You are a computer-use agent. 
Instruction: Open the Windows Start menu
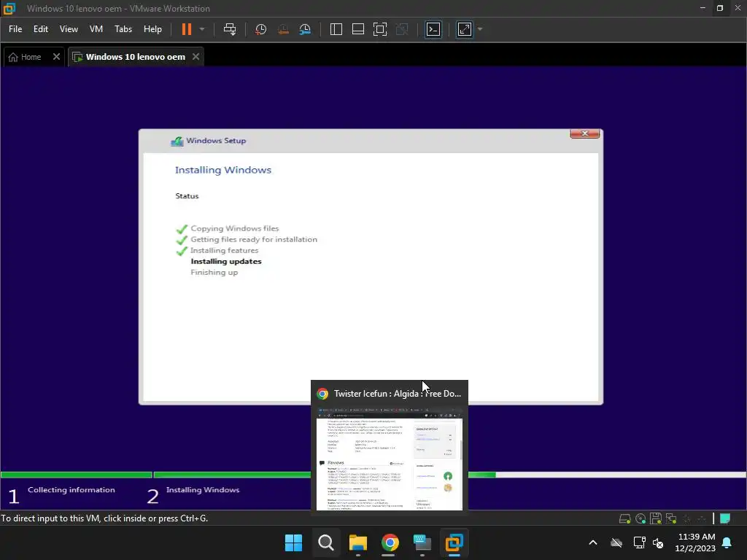[x=293, y=542]
